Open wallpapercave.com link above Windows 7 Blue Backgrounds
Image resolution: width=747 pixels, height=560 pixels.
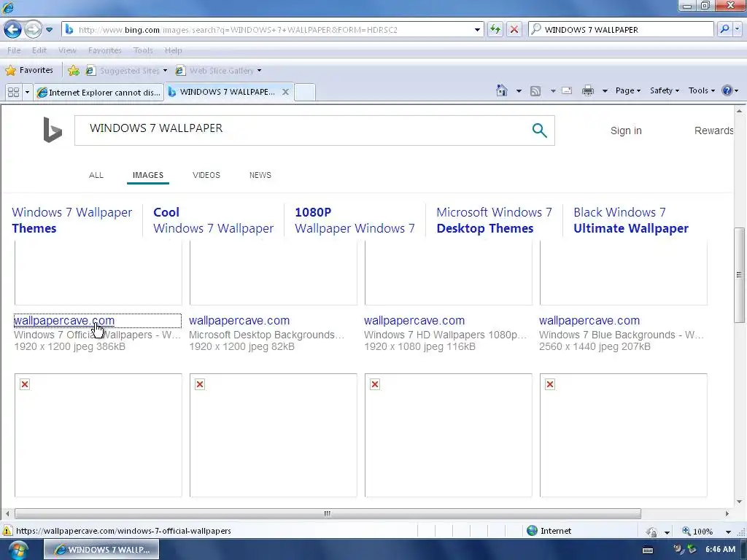(589, 321)
